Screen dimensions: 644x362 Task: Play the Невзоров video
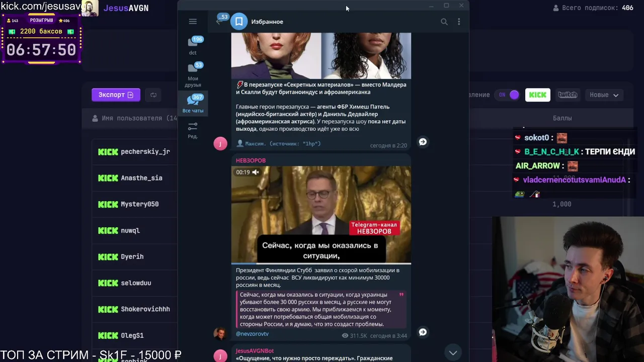321,215
